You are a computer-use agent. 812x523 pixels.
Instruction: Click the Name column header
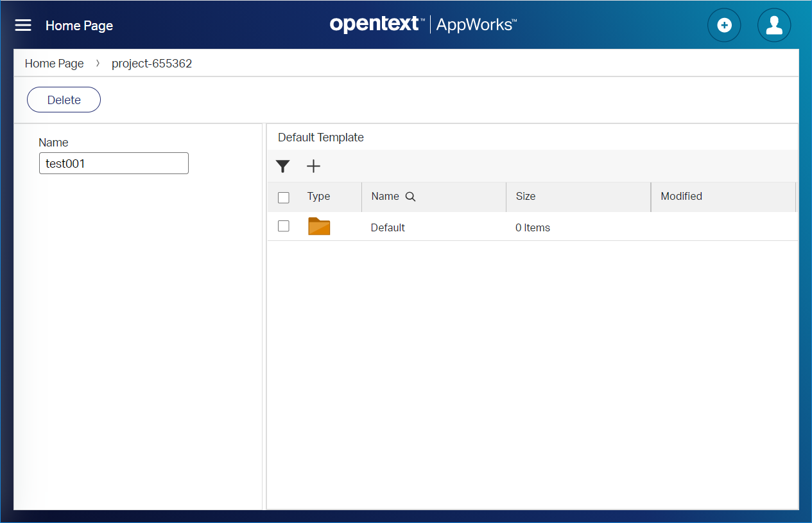tap(385, 197)
